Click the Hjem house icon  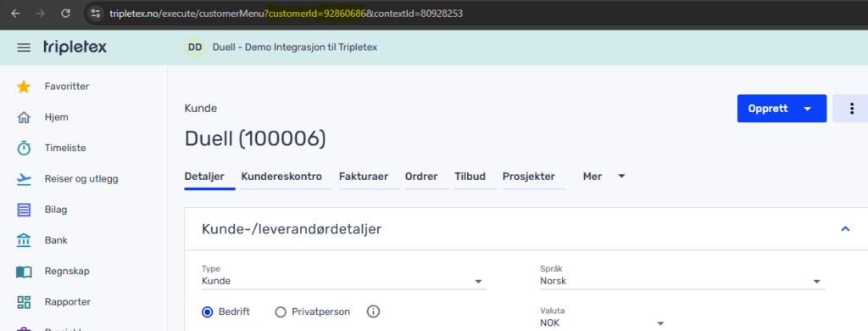pos(24,117)
